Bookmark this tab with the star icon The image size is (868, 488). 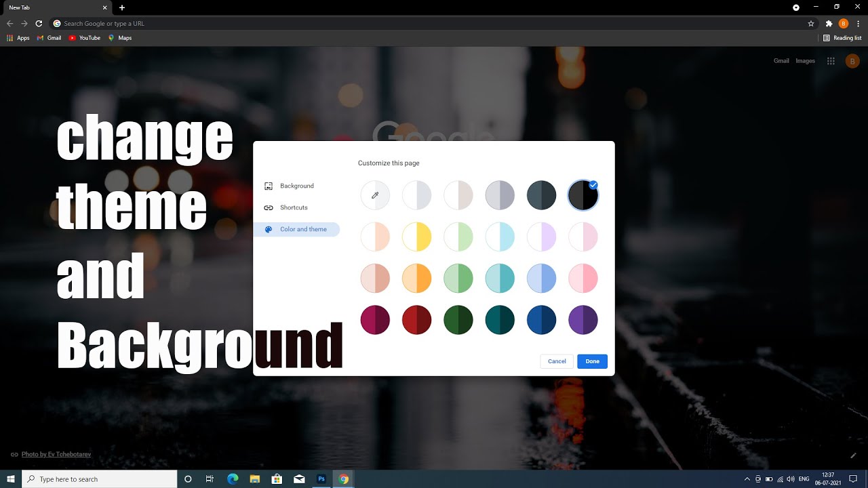[811, 23]
